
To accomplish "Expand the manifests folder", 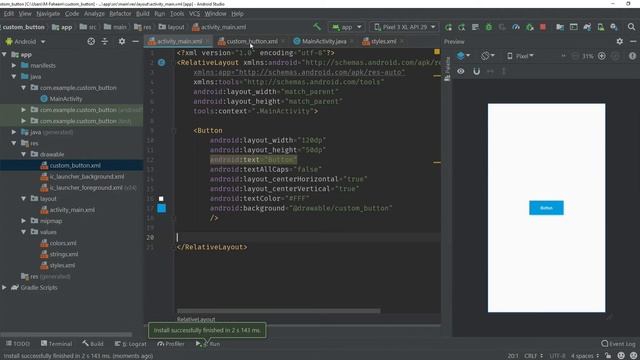I will [x=14, y=65].
